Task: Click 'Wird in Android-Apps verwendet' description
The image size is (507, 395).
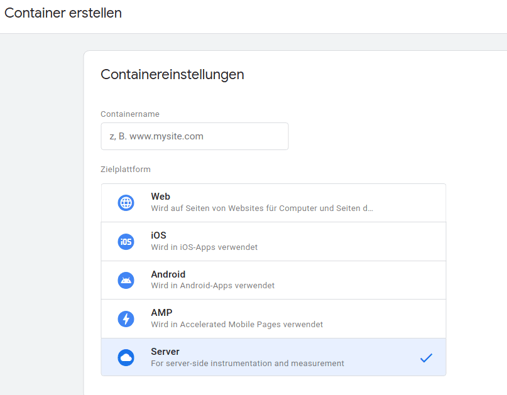Action: tap(213, 285)
